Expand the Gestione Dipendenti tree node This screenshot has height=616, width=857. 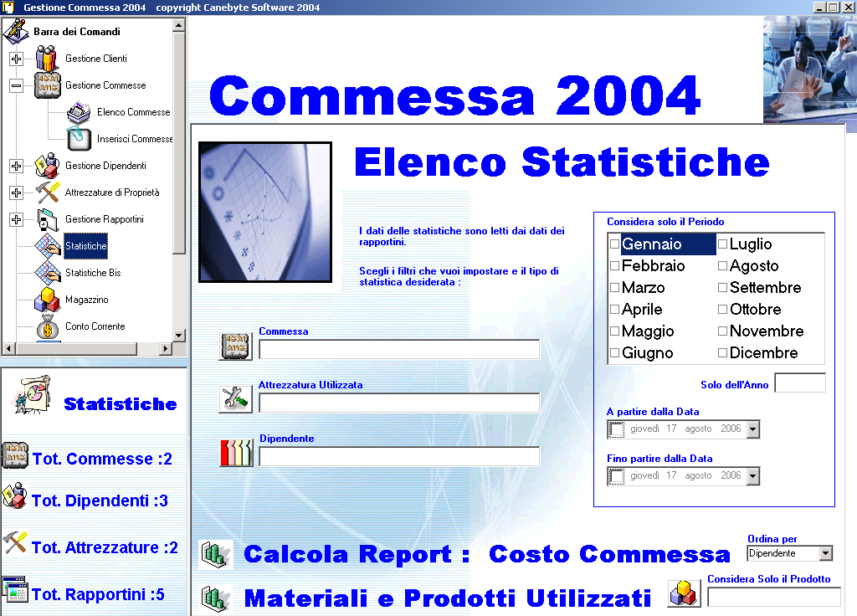[x=17, y=166]
